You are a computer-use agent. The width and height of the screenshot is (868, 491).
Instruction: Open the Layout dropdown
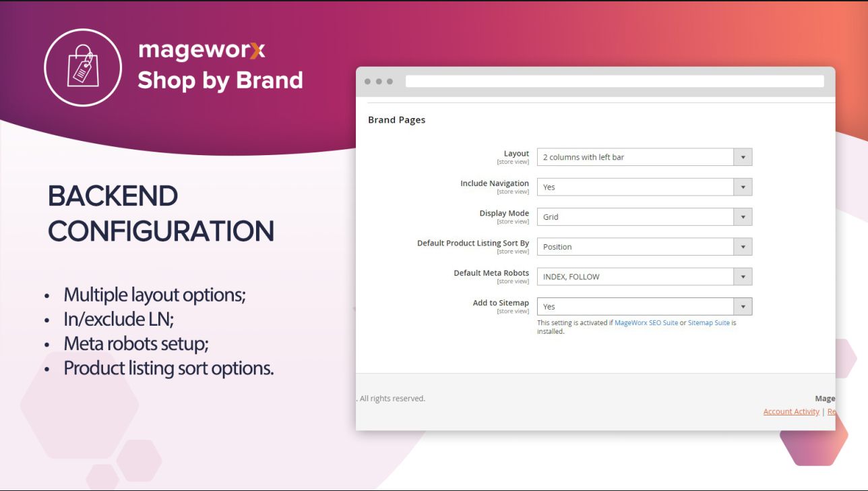coord(644,157)
